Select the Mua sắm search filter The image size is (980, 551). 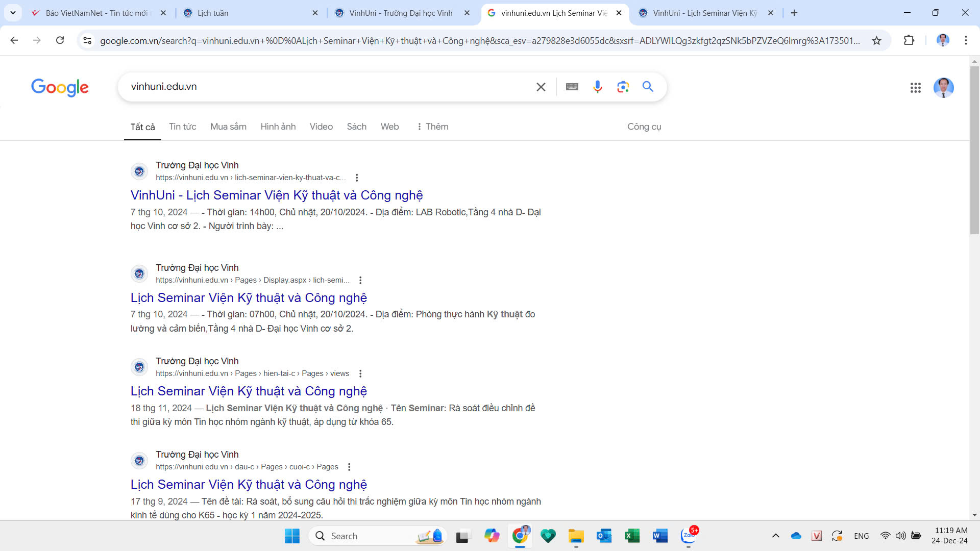(x=228, y=127)
